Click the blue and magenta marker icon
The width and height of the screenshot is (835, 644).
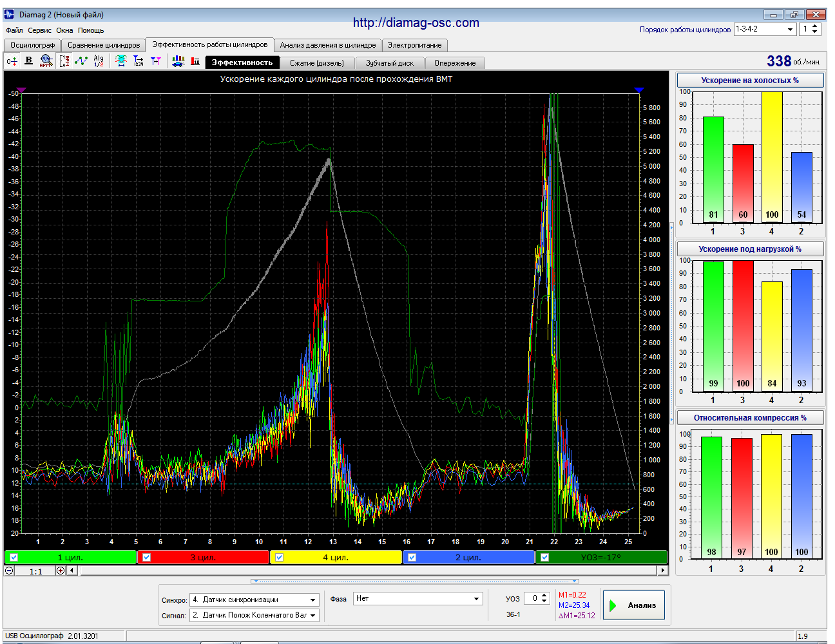tap(156, 61)
